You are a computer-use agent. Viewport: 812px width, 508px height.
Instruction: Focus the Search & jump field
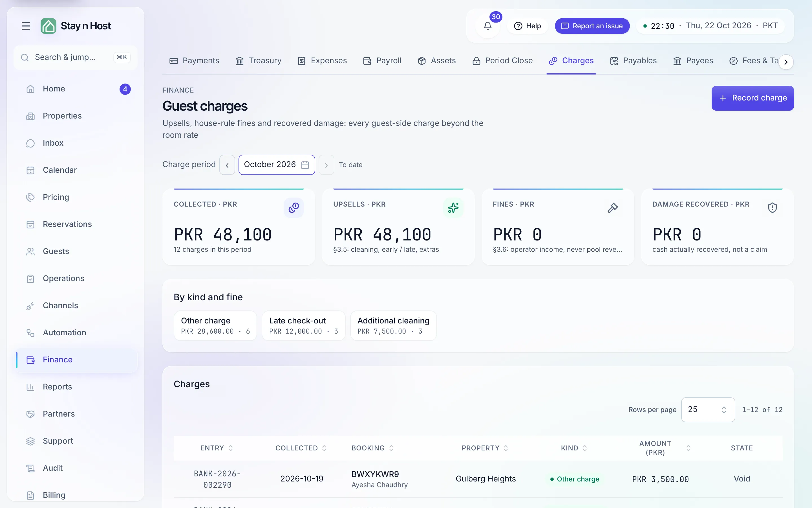point(76,58)
